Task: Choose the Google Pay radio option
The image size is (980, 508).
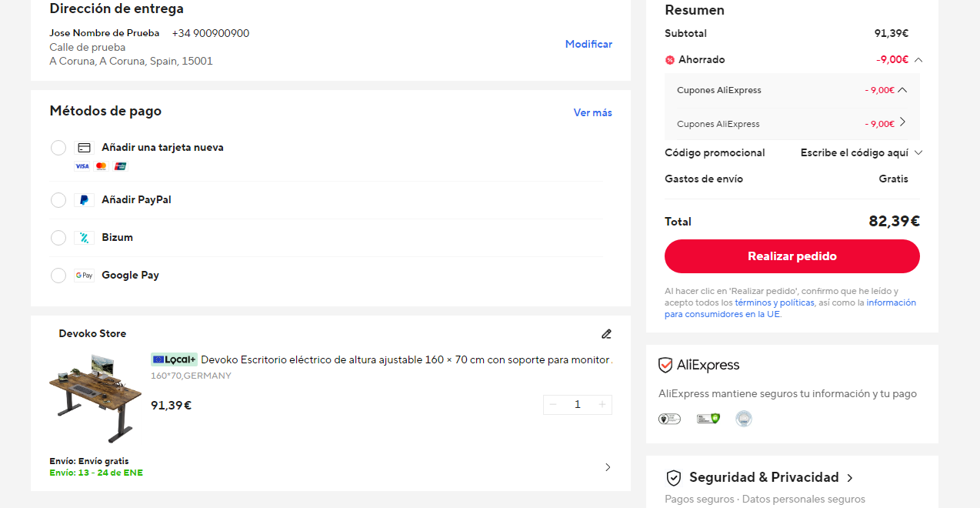Action: pos(58,276)
